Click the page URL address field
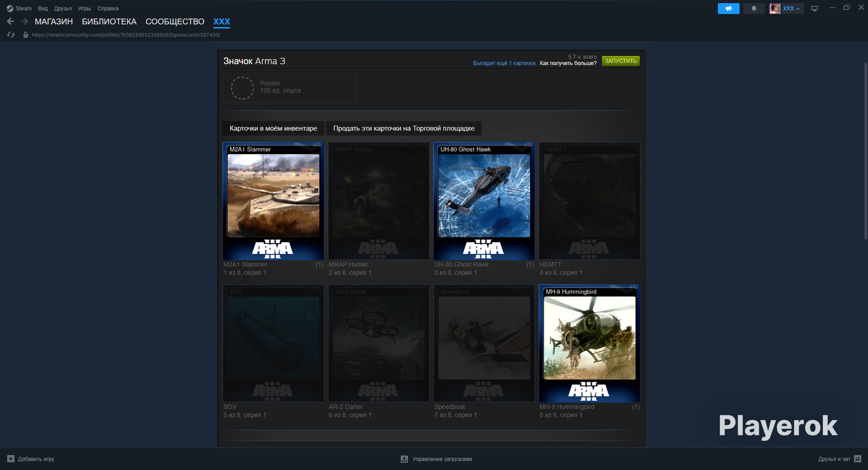Screen dimensions: 868x470 pos(126,35)
